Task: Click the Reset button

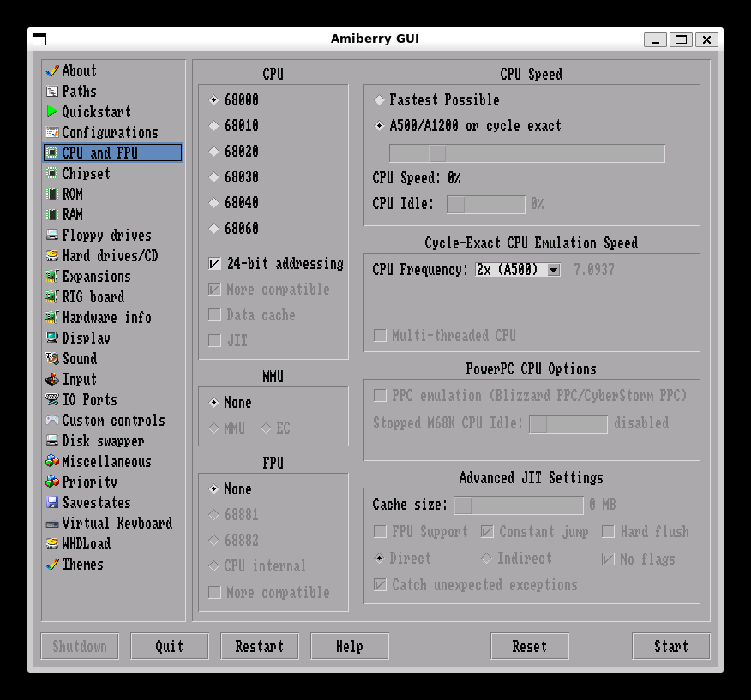Action: point(530,646)
